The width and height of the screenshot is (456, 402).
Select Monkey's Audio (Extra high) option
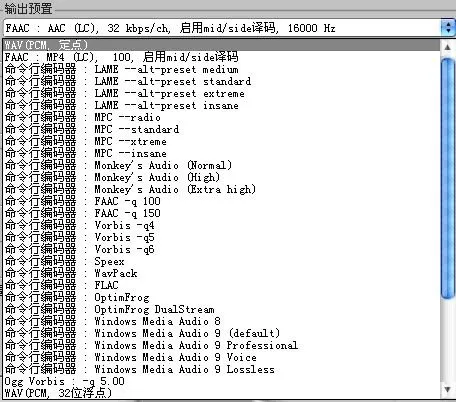pos(222,189)
